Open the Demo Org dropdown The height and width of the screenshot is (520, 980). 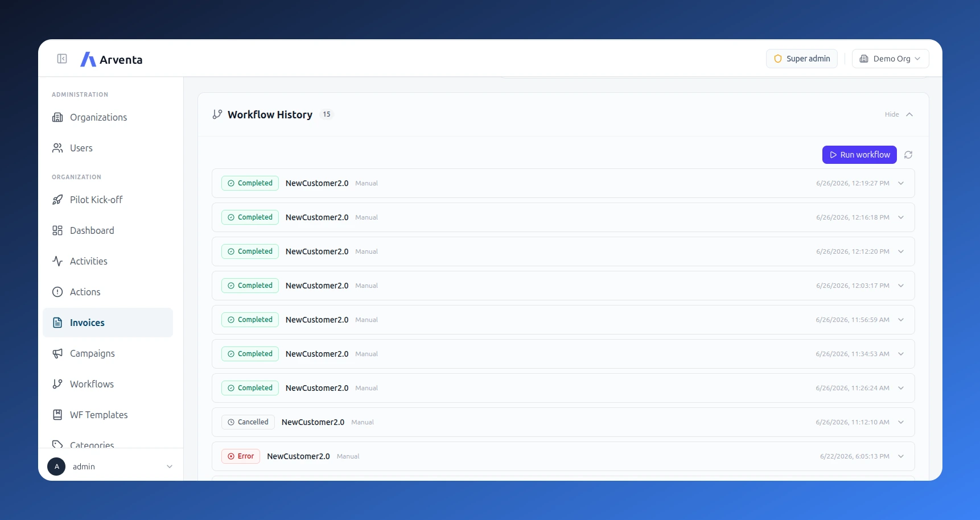(890, 59)
